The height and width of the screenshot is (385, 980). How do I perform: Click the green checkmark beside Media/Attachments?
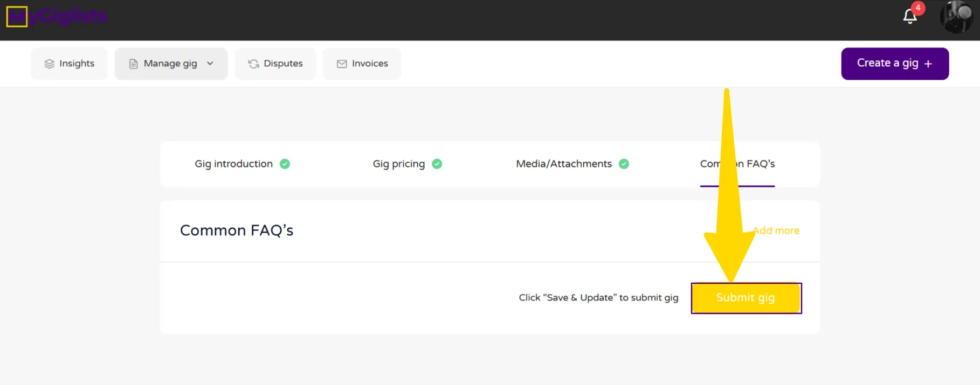click(624, 164)
